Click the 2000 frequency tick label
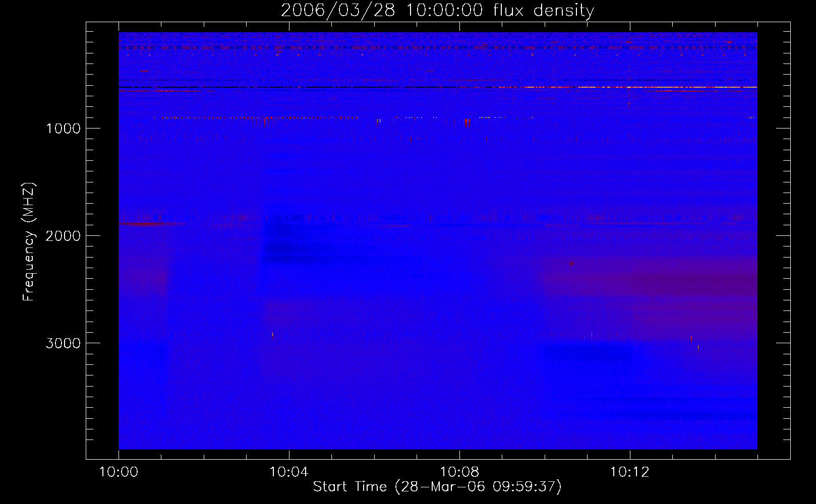The image size is (816, 504). (x=63, y=236)
